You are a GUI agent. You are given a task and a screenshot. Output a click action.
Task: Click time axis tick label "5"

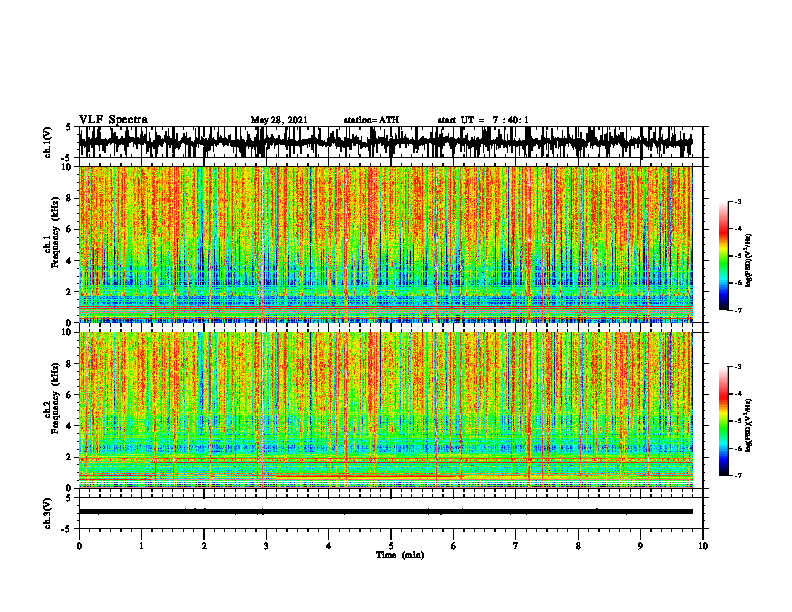click(x=391, y=546)
